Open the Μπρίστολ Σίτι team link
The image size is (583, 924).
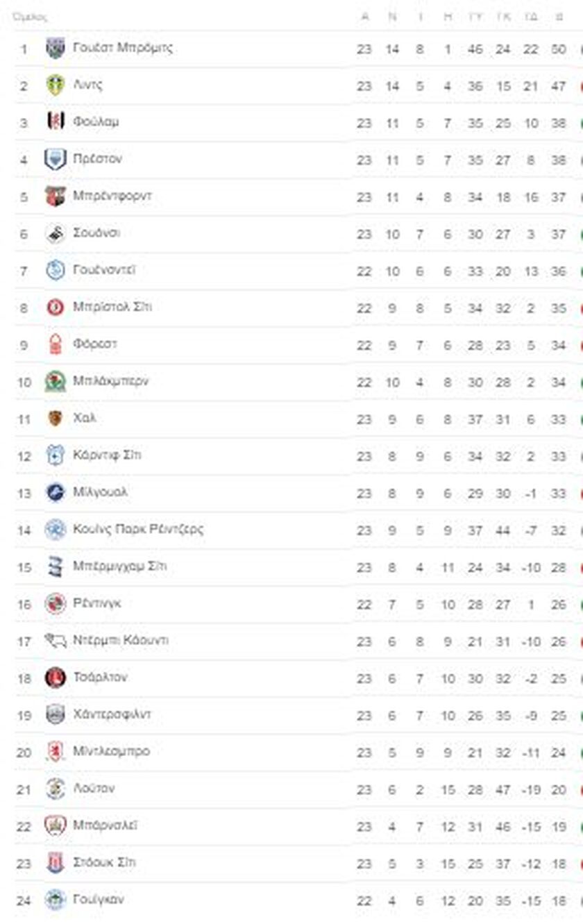[x=112, y=307]
